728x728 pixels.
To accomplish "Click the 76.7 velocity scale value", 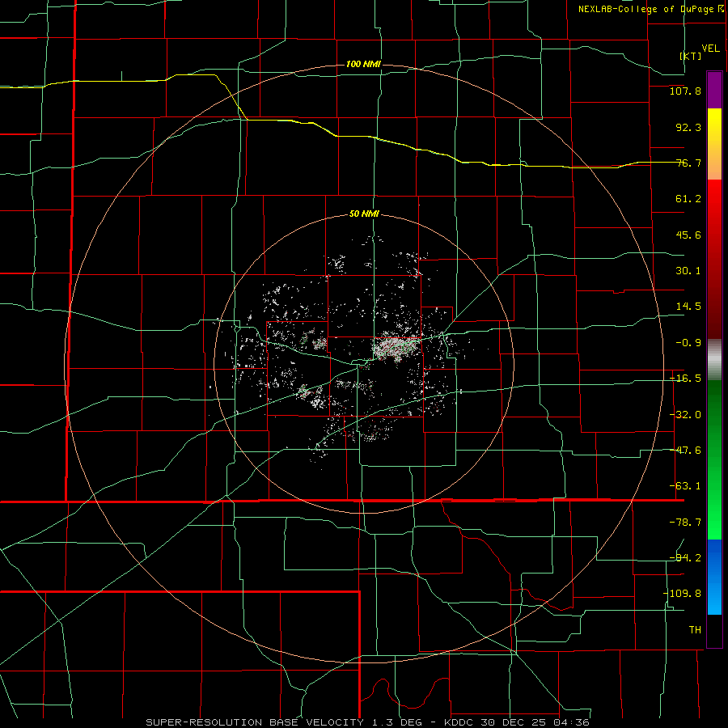I will (688, 163).
